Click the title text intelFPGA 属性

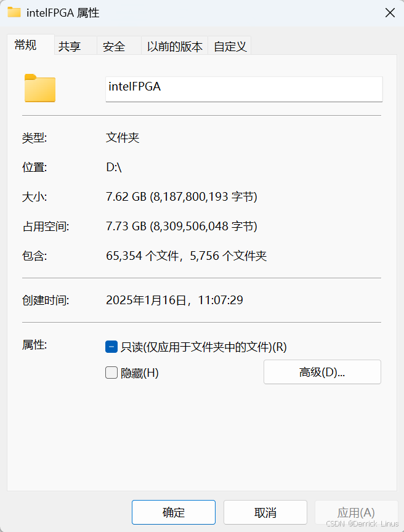click(x=63, y=13)
